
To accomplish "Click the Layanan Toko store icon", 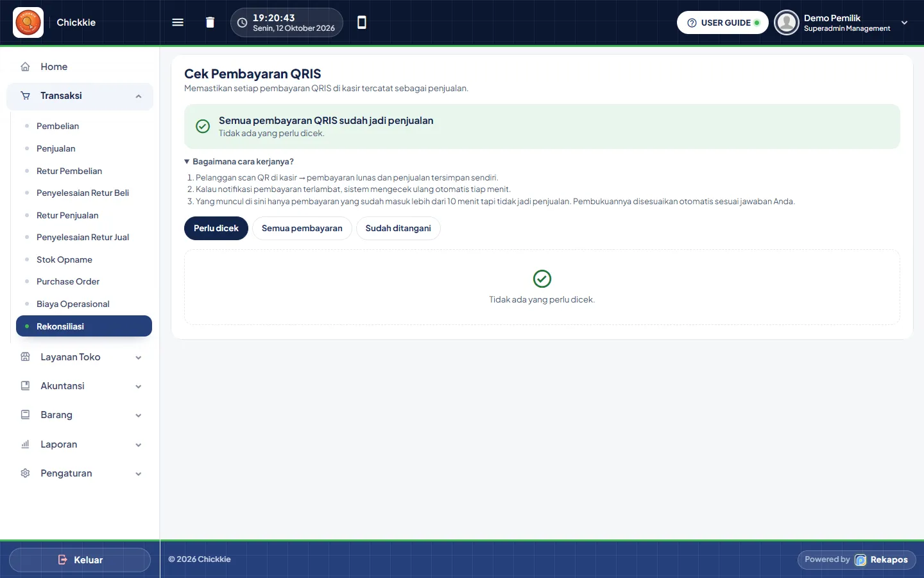I will click(x=26, y=357).
